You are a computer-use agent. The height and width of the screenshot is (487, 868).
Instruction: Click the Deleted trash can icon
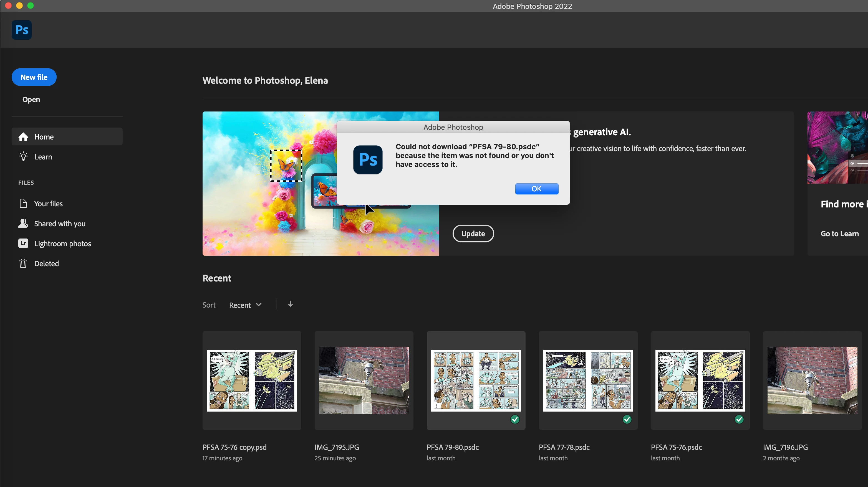coord(23,263)
